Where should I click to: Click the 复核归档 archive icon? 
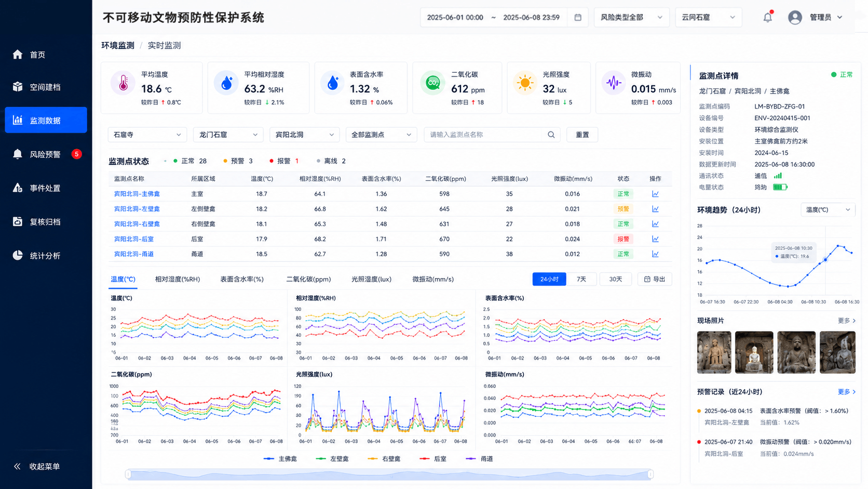click(x=18, y=221)
